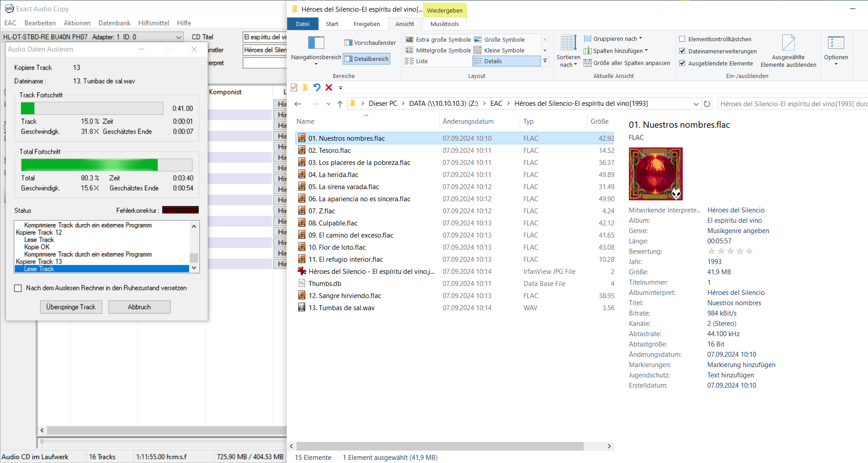The height and width of the screenshot is (463, 868).
Task: Open the Musiktools ribbon tab
Action: pos(445,24)
